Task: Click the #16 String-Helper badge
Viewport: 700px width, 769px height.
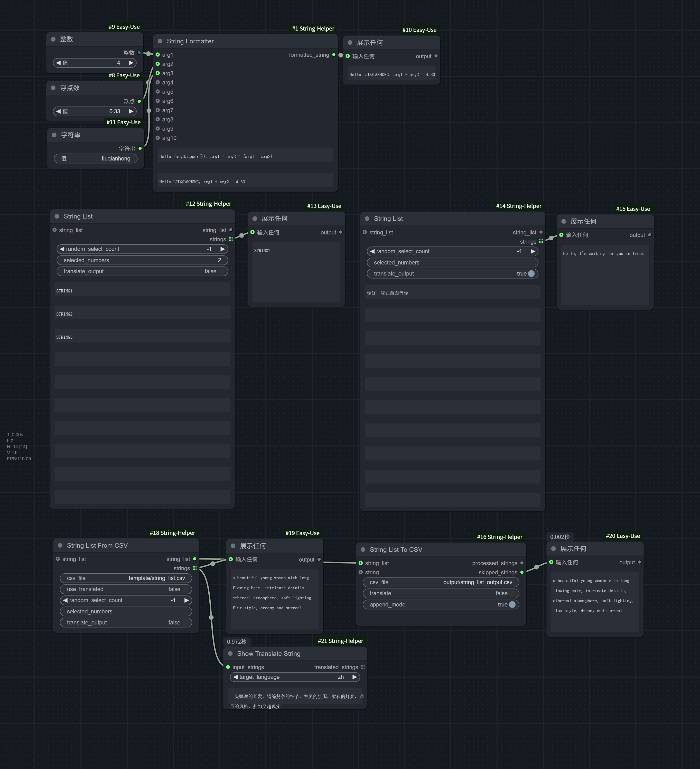Action: coord(500,537)
